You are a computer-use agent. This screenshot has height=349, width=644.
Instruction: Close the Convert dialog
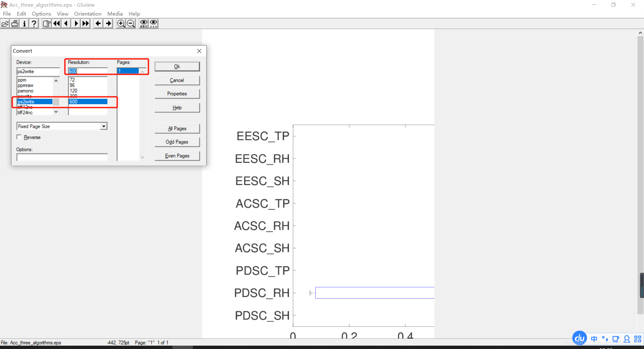click(199, 51)
